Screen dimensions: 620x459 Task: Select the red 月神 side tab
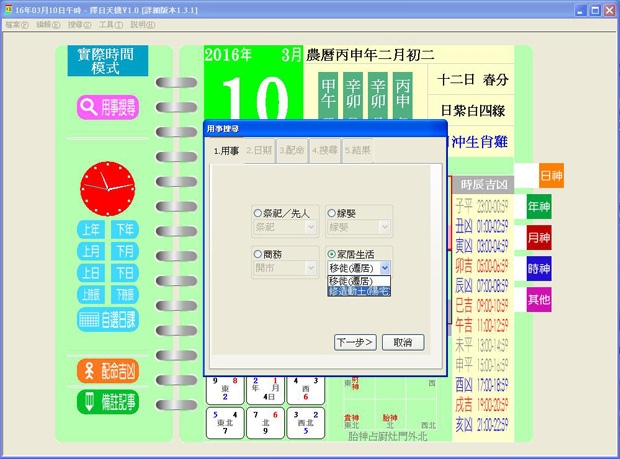click(x=539, y=238)
